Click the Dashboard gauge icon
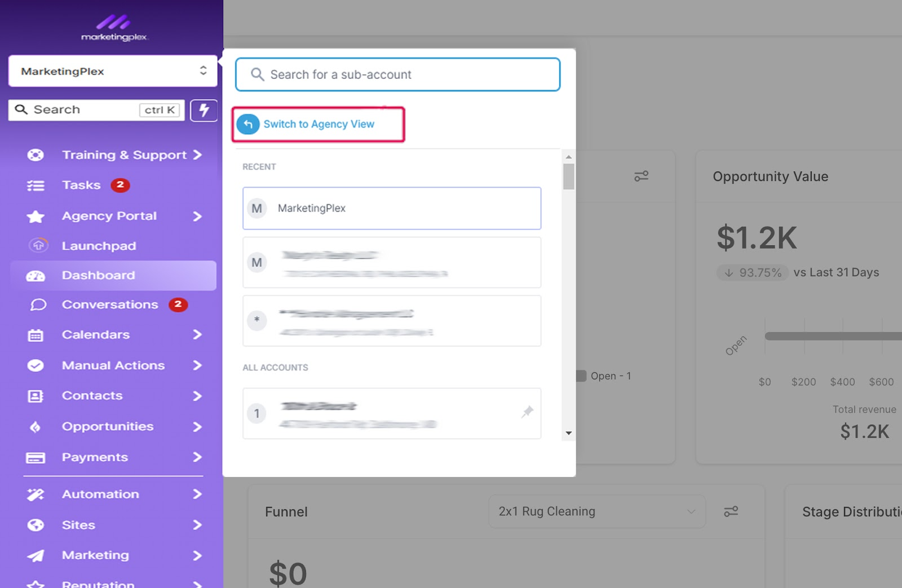This screenshot has width=902, height=588. point(36,276)
